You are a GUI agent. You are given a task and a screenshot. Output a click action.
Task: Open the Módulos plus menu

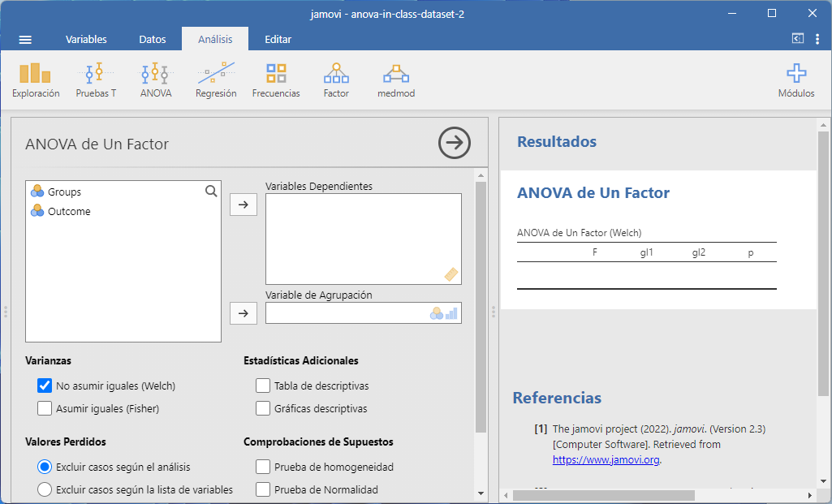click(x=796, y=80)
